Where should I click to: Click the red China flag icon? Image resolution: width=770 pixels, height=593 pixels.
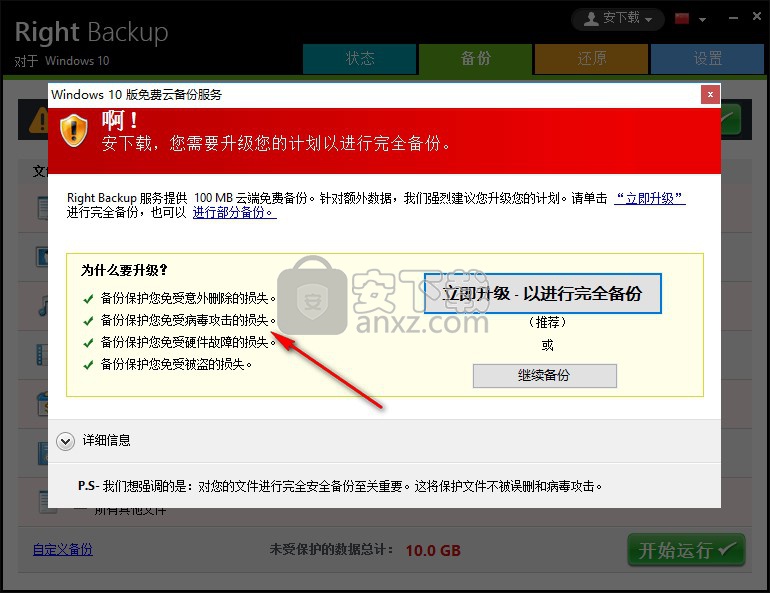682,19
